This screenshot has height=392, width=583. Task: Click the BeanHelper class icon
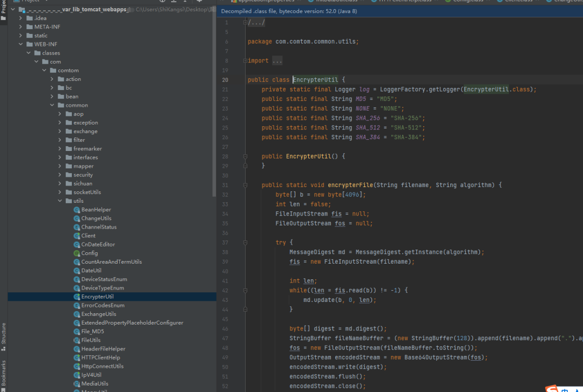point(77,210)
